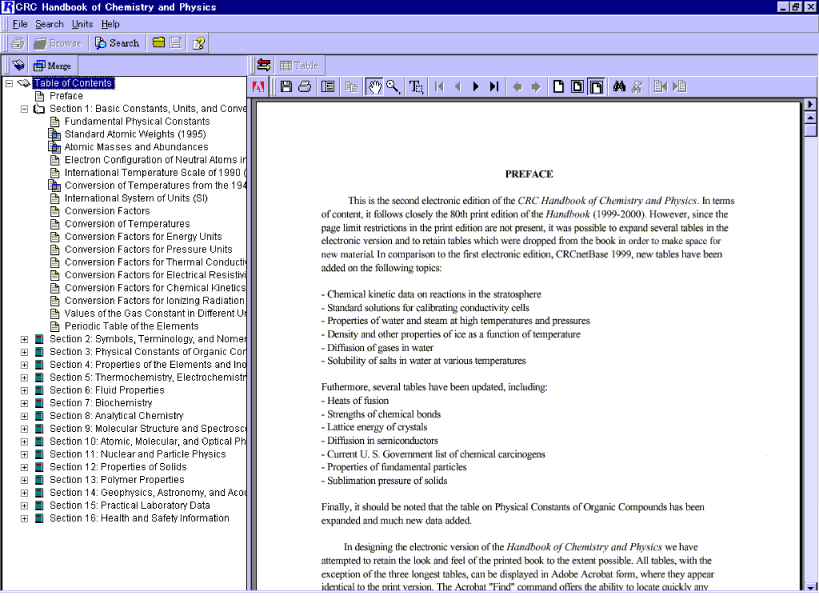Open the File menu
The height and width of the screenshot is (614, 819).
tap(20, 24)
